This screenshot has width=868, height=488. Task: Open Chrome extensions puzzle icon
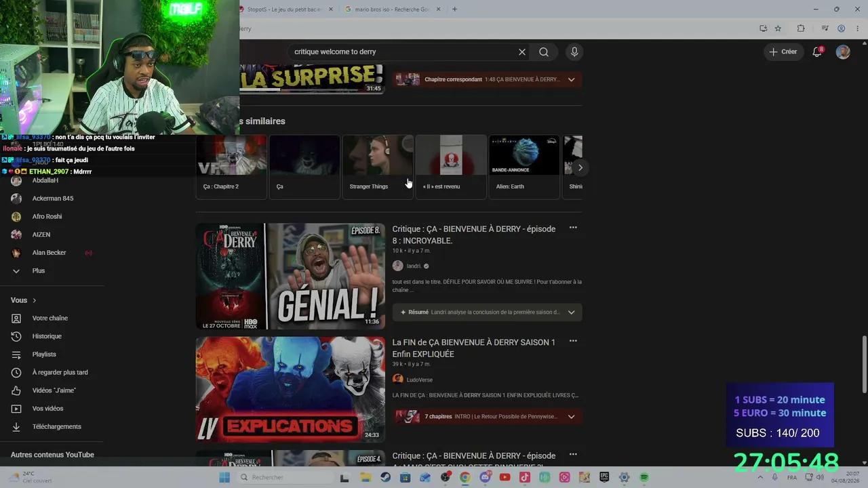click(801, 28)
